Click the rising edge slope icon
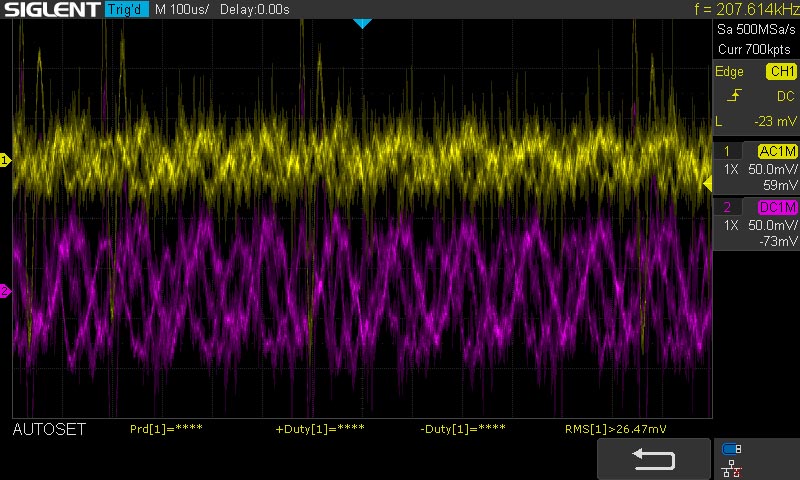800x480 pixels. pos(734,95)
